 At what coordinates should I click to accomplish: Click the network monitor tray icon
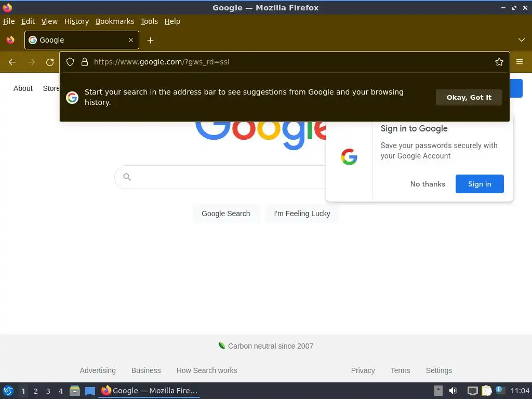click(472, 391)
